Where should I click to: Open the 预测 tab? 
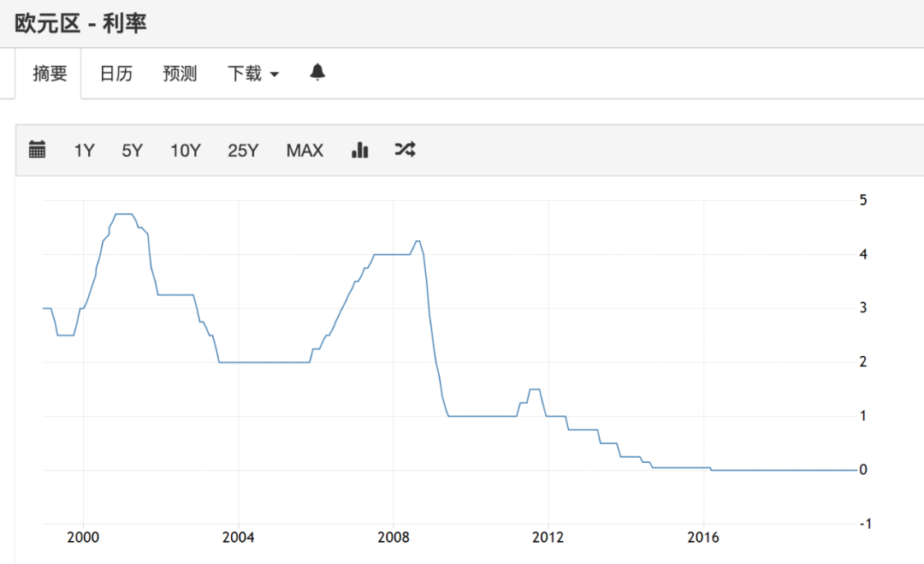tap(180, 74)
